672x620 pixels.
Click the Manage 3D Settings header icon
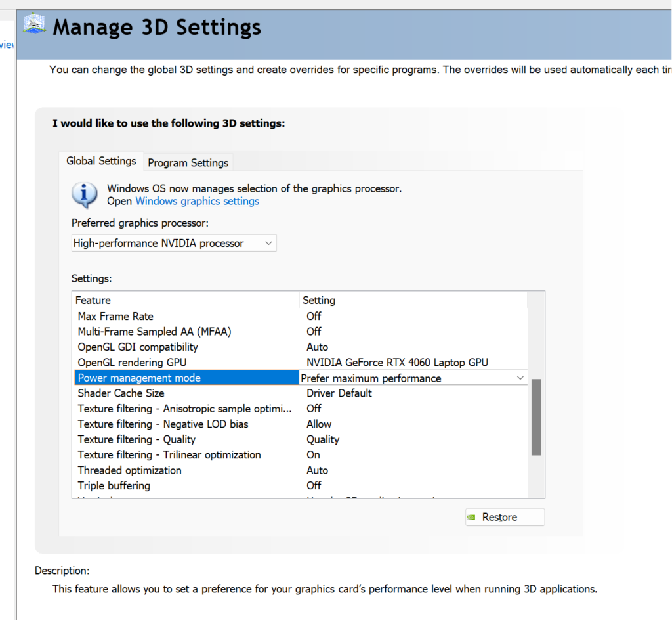[x=35, y=24]
